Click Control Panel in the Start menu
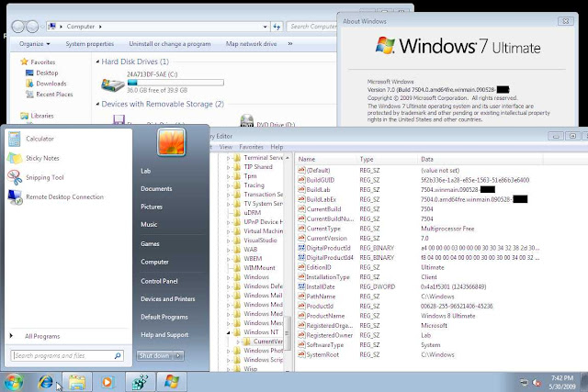The height and width of the screenshot is (392, 588). [x=159, y=281]
